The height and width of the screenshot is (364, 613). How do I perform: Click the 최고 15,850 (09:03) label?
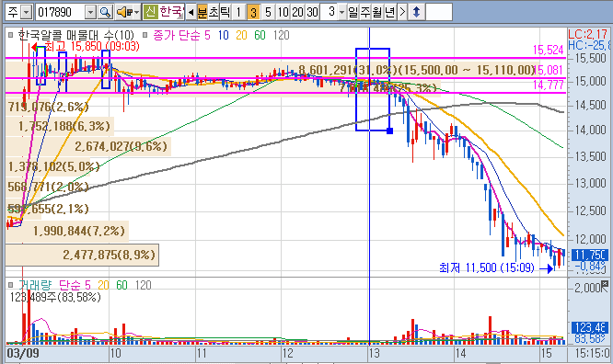92,47
